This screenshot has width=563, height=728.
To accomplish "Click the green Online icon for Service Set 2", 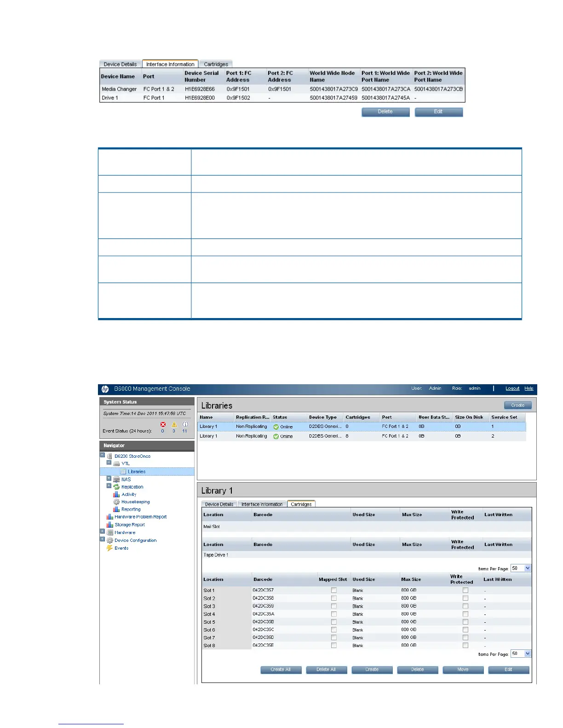I will tap(276, 436).
